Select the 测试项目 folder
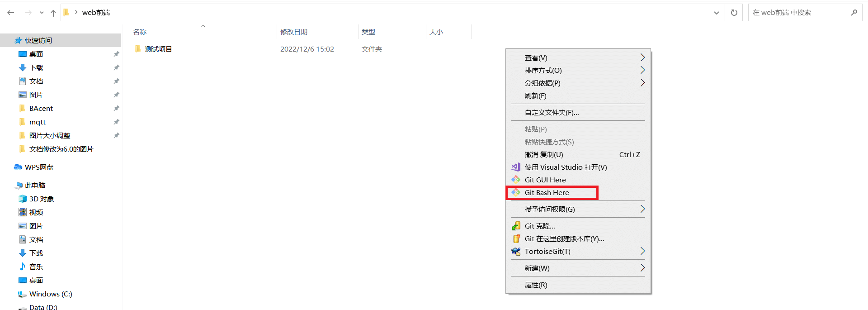The image size is (868, 310). click(158, 49)
